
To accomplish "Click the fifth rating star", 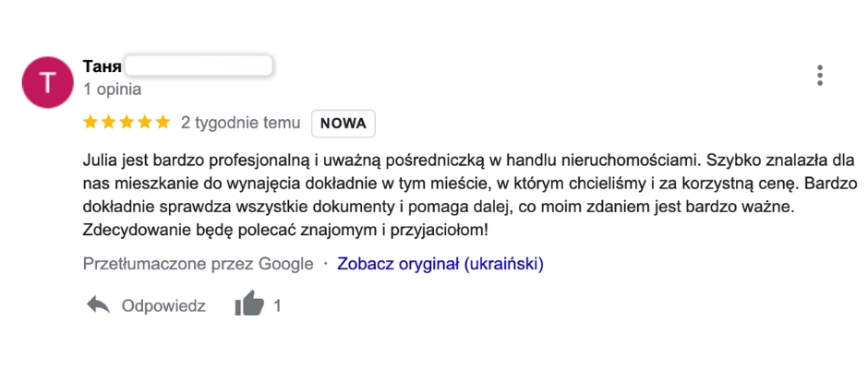I will click(163, 123).
